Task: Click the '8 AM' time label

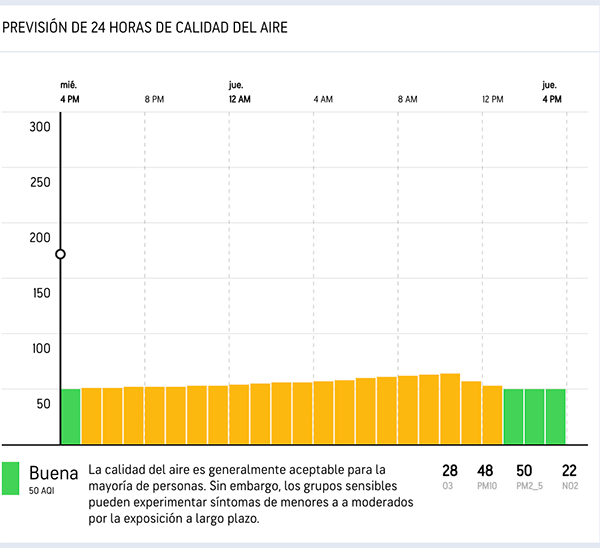Action: [x=407, y=100]
